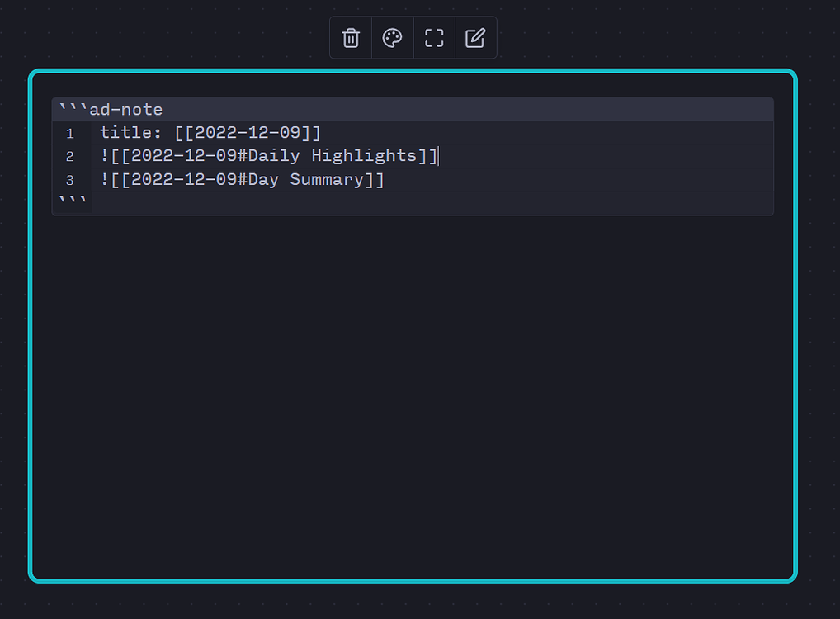The height and width of the screenshot is (619, 840).
Task: Switch the node into edit mode via pencil icon
Action: tap(475, 37)
